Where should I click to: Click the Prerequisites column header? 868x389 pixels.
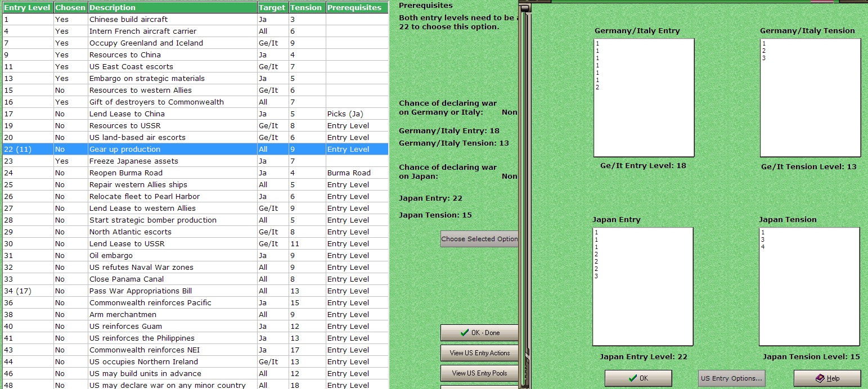click(357, 7)
